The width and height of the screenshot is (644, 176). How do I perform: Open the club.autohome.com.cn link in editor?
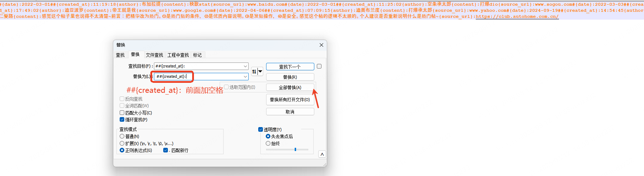tap(517, 16)
